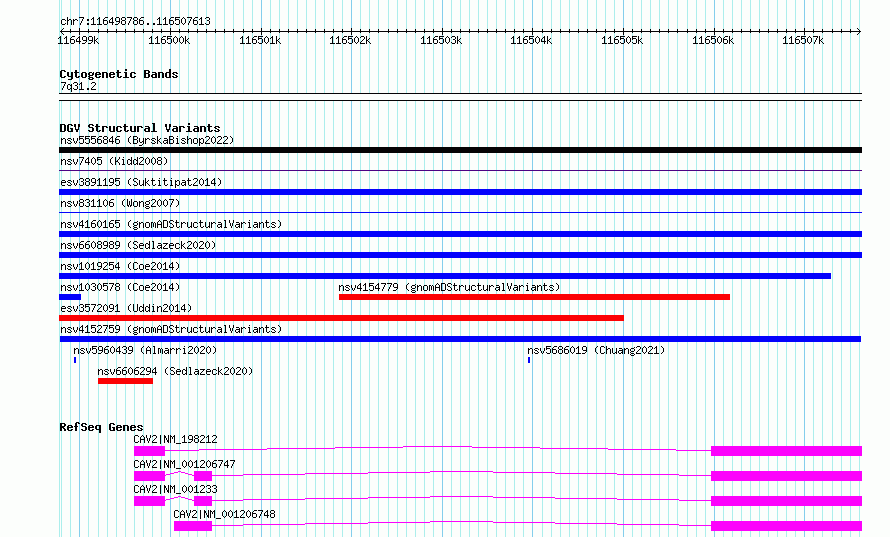Click the 116500k ruler position
Screen dimensions: 890x537
(x=169, y=40)
